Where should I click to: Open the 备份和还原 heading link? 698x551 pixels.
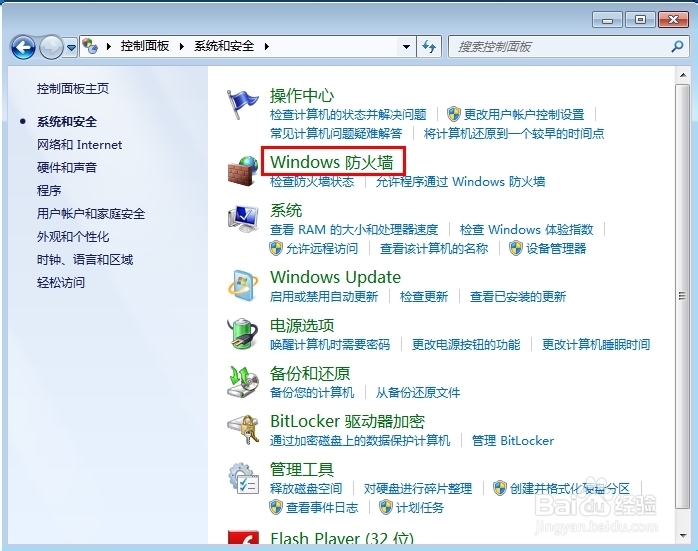pyautogui.click(x=310, y=373)
